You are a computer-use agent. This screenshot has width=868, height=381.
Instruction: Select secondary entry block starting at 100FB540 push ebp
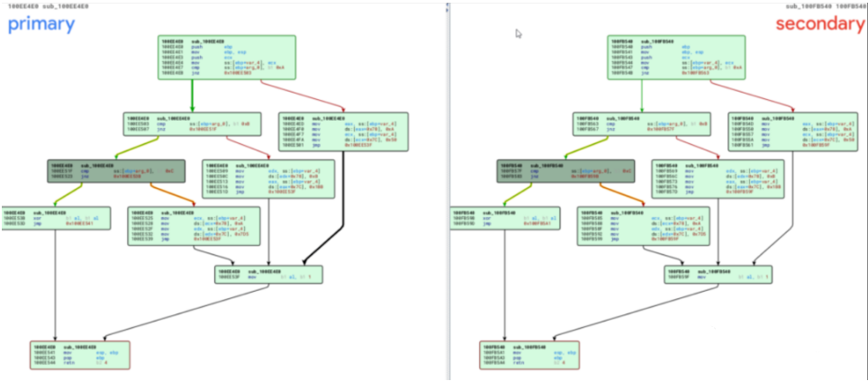click(x=676, y=58)
